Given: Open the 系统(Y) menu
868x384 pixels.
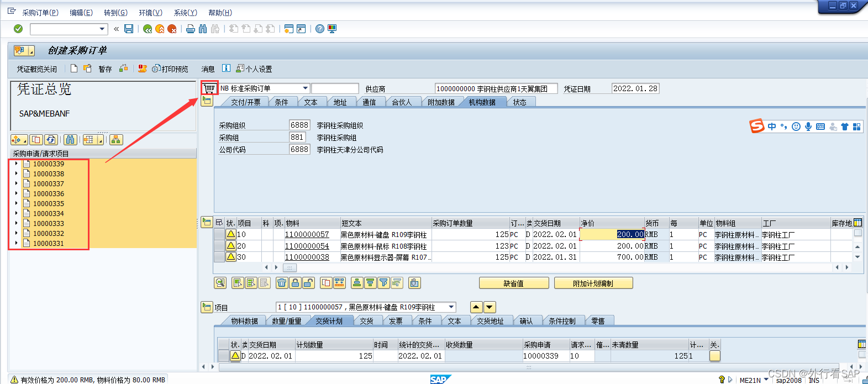Looking at the screenshot, I should [185, 12].
